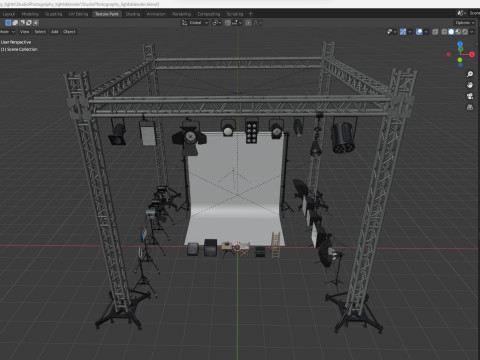Switch to wireframe viewport shading

coord(444,32)
